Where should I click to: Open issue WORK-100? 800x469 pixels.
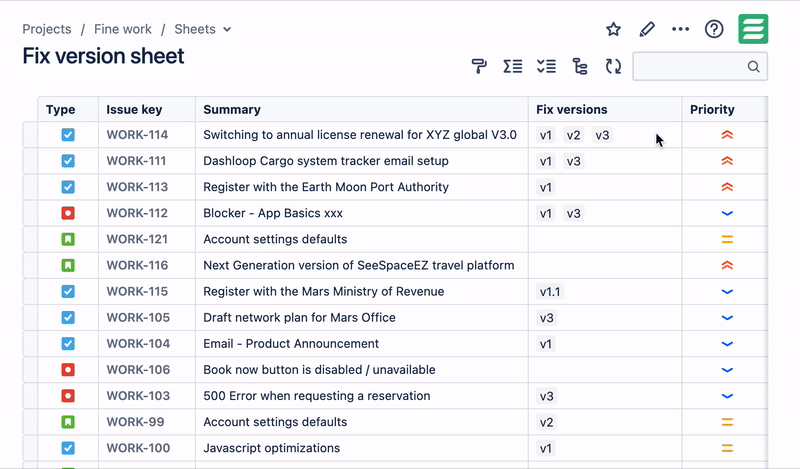(x=138, y=448)
